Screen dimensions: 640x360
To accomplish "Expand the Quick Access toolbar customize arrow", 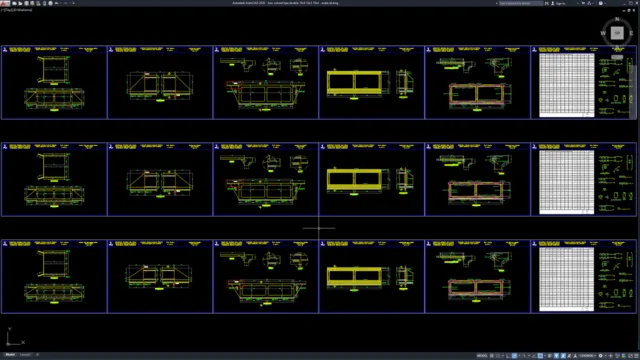I will [73, 3].
